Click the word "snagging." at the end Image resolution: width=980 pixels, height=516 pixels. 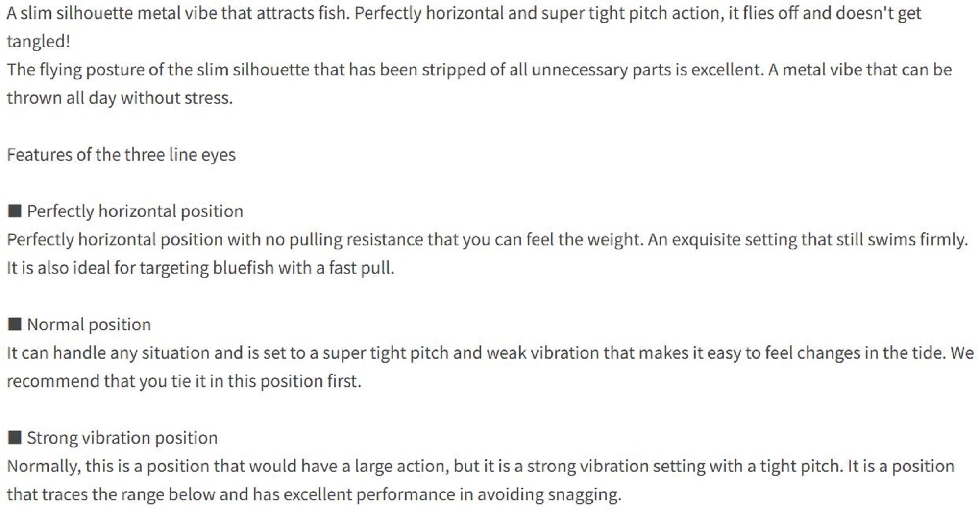pyautogui.click(x=584, y=494)
